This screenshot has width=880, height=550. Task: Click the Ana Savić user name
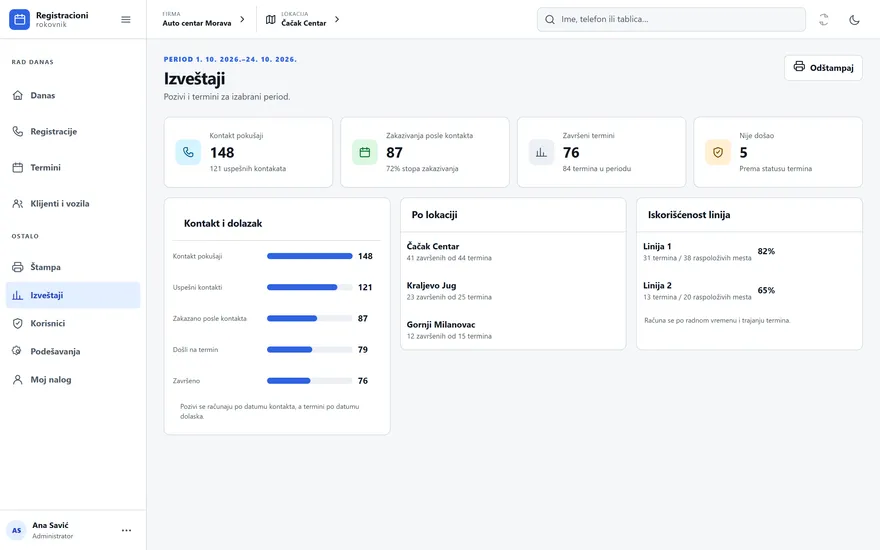pyautogui.click(x=50, y=525)
